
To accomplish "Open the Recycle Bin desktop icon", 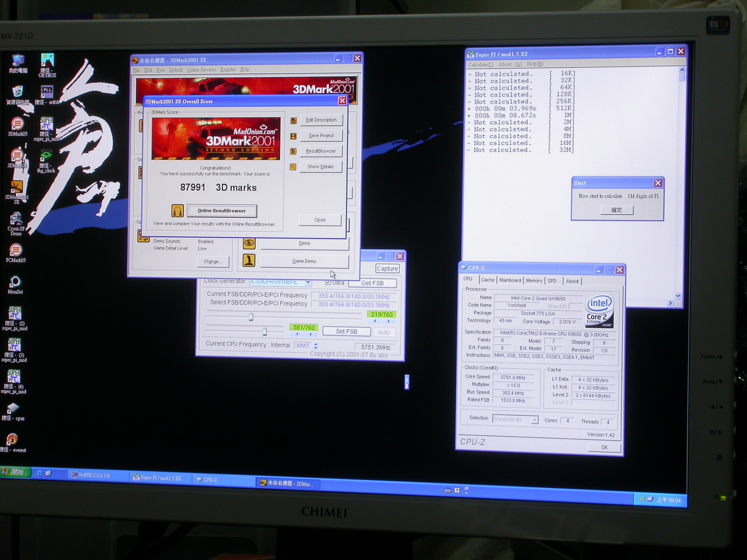I will (x=18, y=95).
